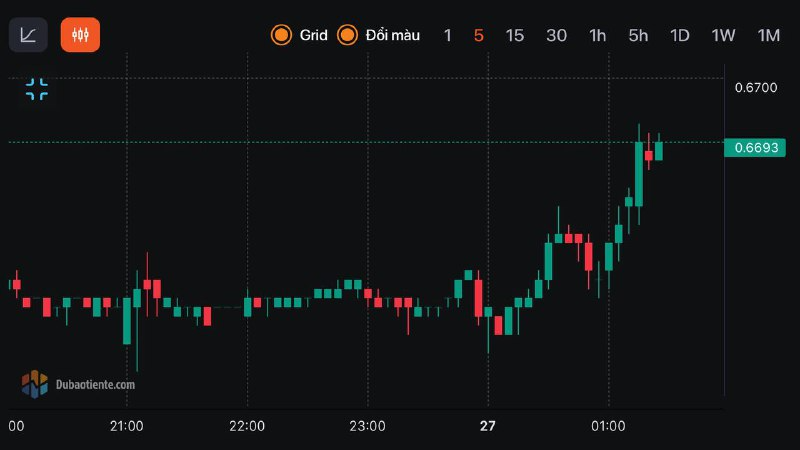This screenshot has width=800, height=450.
Task: Switch to line chart view
Action: 28,35
